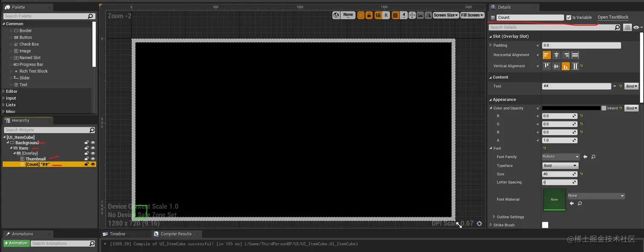The image size is (644, 252).
Task: Set horizontal alignment to left
Action: [546, 55]
